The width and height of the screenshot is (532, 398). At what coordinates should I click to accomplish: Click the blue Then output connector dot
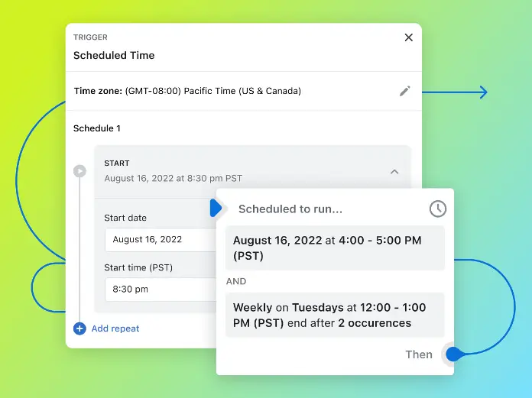[453, 354]
